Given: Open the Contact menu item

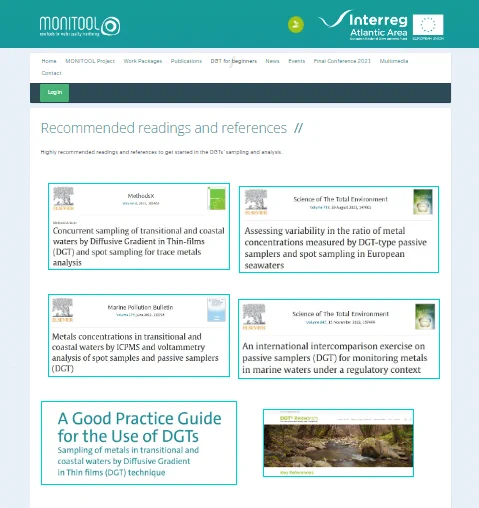Looking at the screenshot, I should pos(51,73).
